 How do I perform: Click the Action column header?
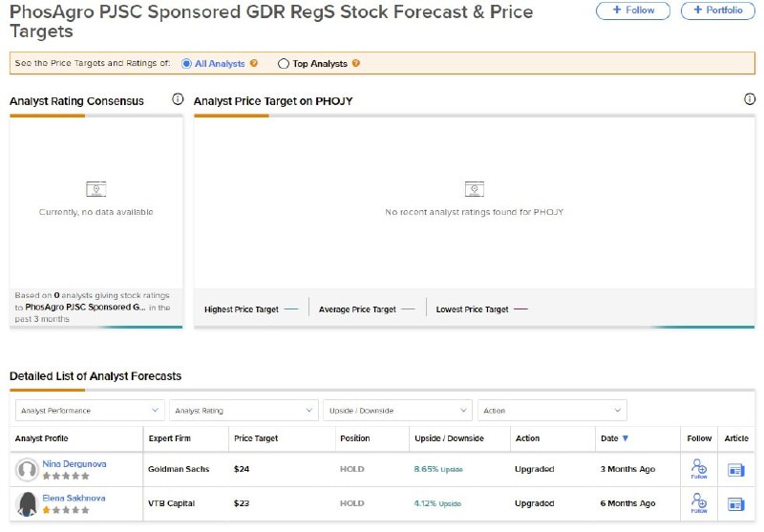pos(528,438)
